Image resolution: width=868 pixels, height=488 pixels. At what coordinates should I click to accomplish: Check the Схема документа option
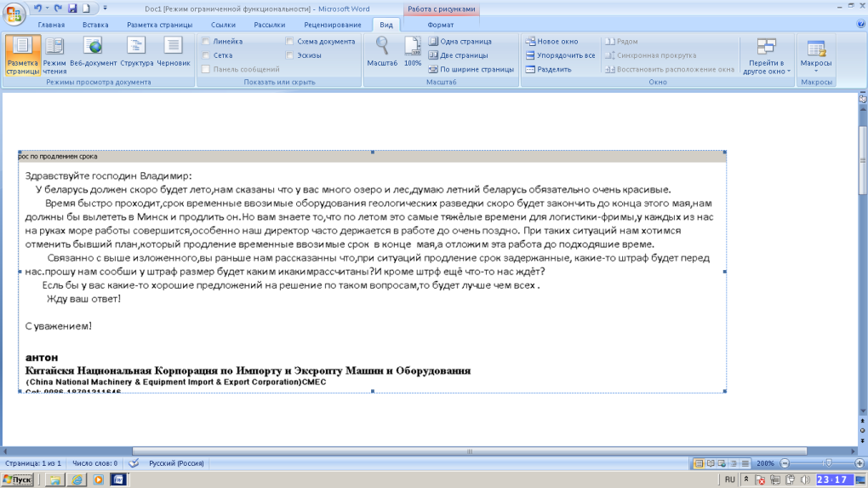click(x=290, y=41)
